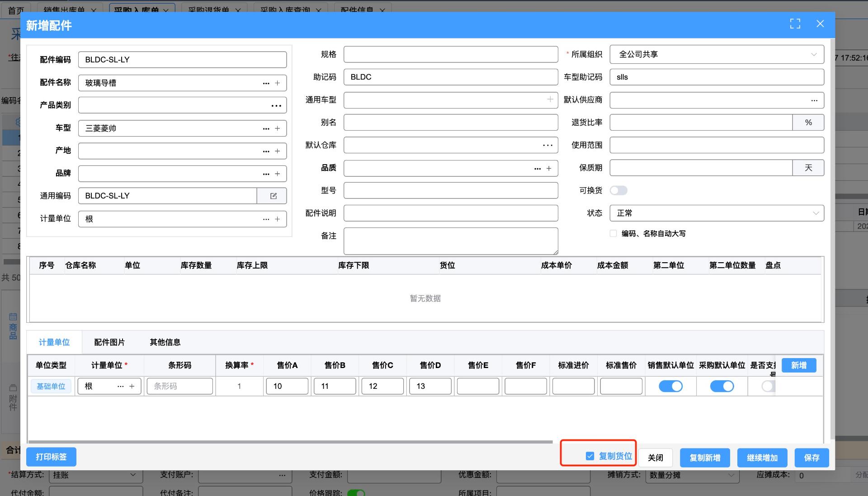Switch to the 计量单位 tab
This screenshot has height=496, width=868.
[x=54, y=342]
